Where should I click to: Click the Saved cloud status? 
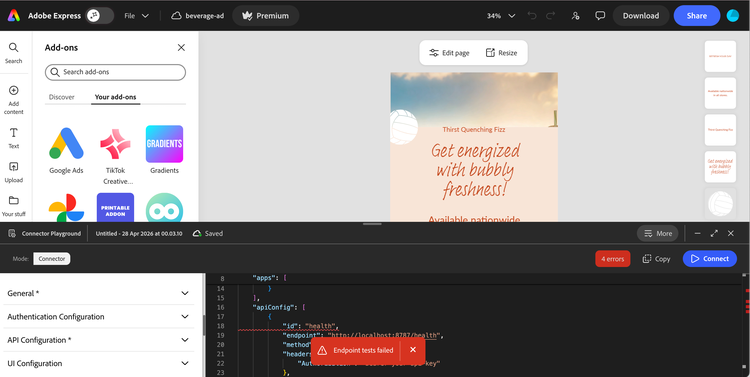pos(208,233)
